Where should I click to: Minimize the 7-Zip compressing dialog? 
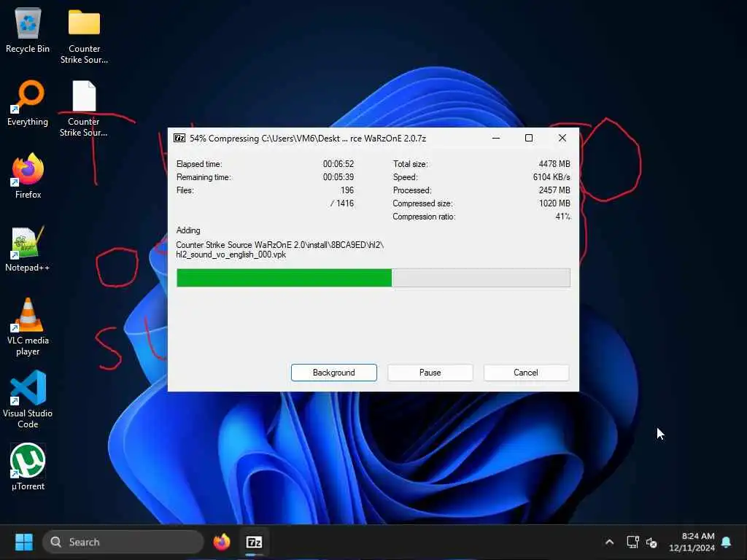click(496, 138)
